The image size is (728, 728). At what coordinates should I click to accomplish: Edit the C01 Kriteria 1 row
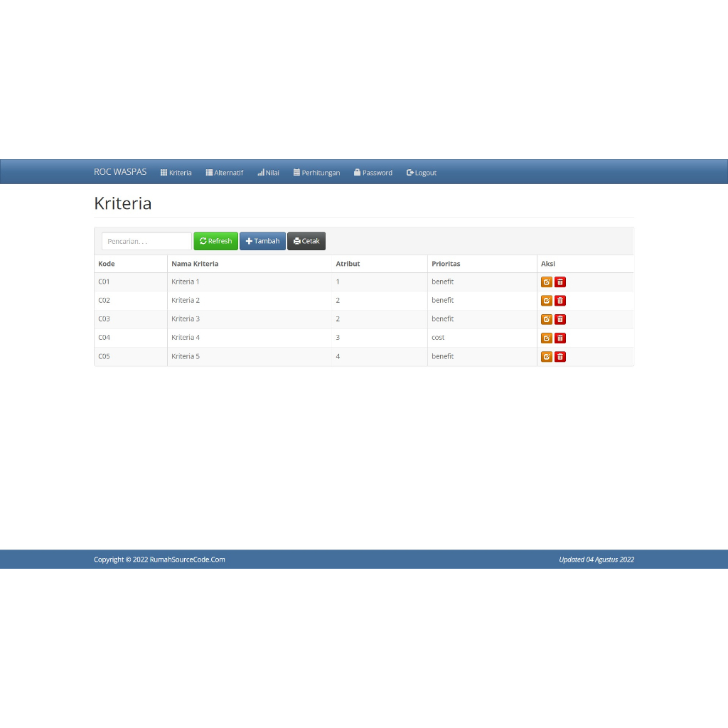point(547,282)
